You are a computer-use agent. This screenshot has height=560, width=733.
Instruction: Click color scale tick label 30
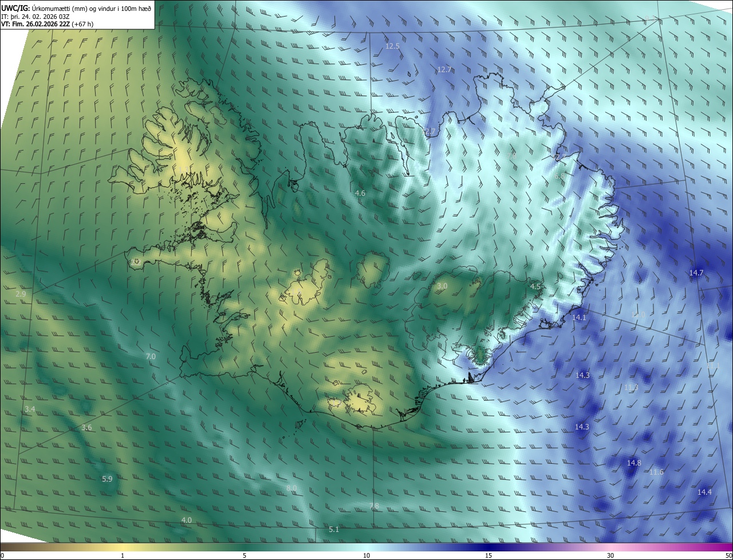pos(610,555)
